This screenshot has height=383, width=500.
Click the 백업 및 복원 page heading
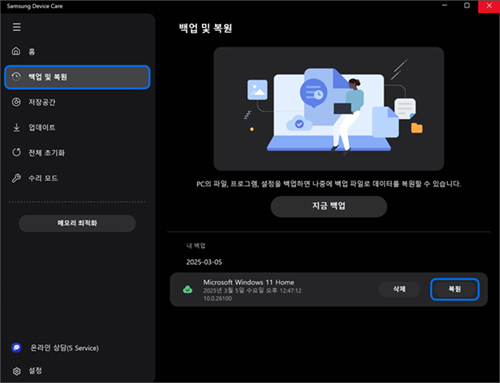(205, 28)
